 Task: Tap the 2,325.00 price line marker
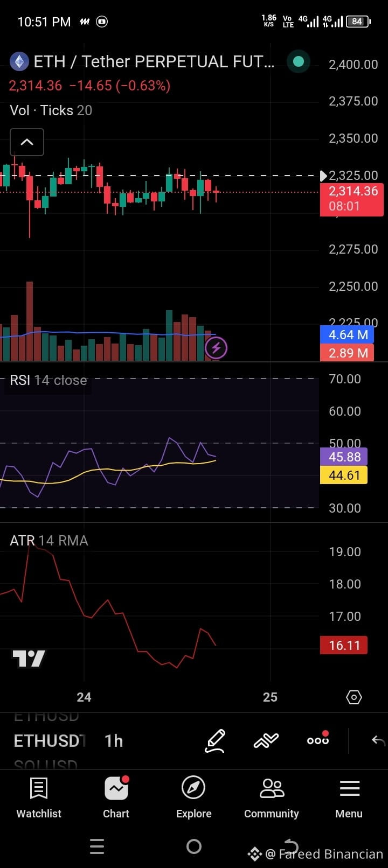click(349, 176)
